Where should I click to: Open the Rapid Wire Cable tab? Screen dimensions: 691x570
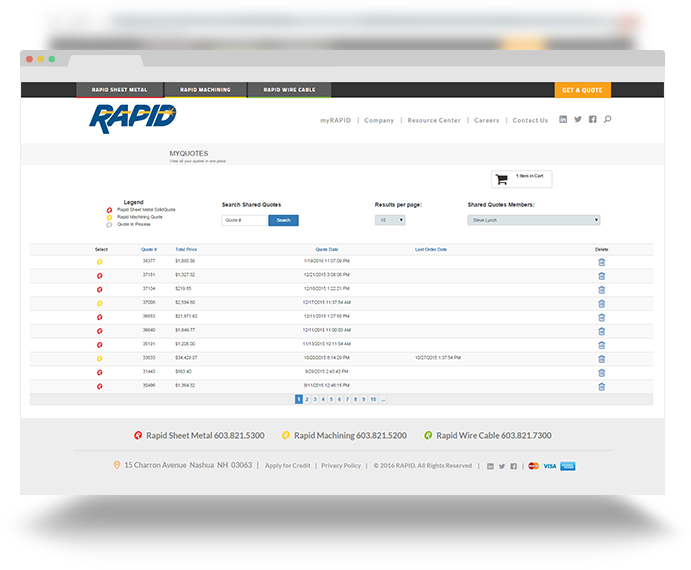[290, 90]
